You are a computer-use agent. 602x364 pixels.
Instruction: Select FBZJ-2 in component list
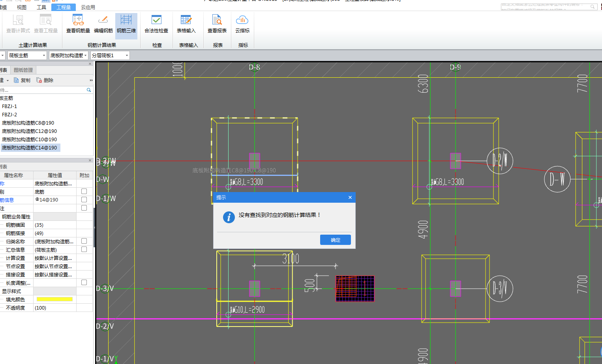click(x=9, y=115)
